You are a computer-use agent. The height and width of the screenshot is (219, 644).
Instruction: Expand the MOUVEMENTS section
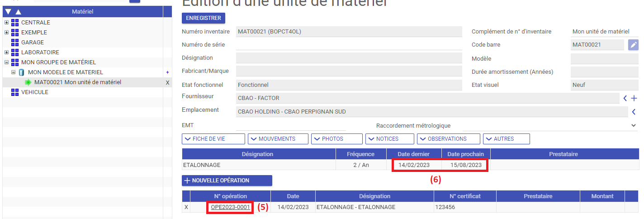coord(278,139)
